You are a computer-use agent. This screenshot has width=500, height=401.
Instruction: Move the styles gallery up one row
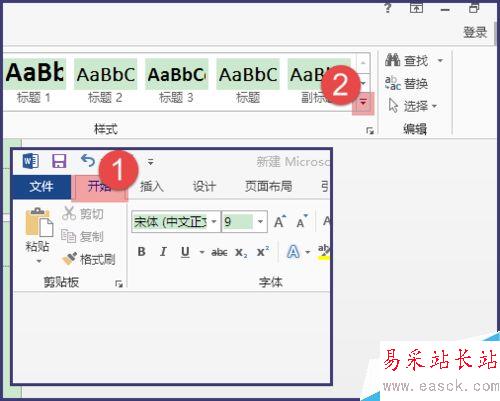(363, 63)
